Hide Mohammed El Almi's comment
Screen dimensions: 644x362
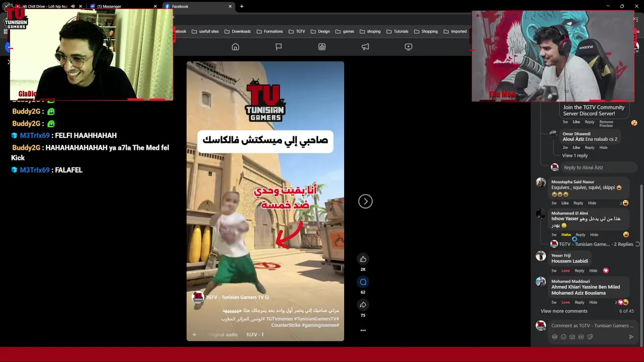(x=594, y=235)
